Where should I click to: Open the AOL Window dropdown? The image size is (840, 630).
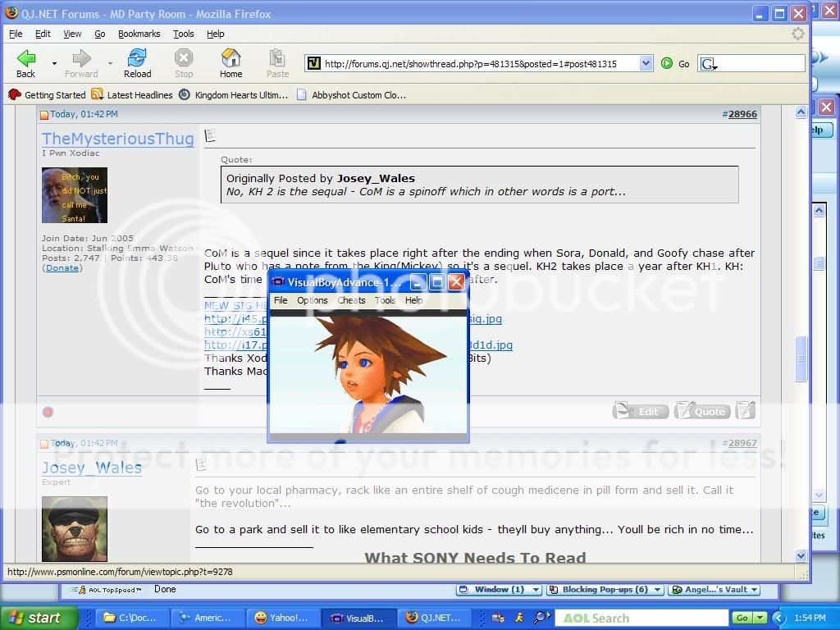[536, 589]
